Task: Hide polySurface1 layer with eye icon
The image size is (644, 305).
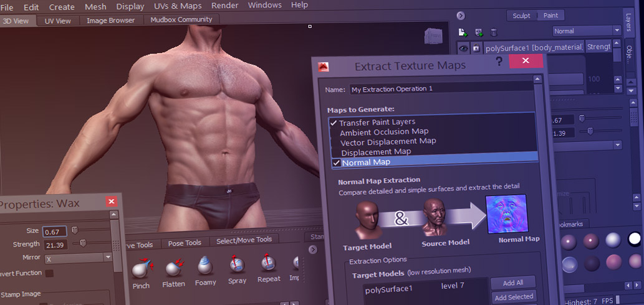Action: click(464, 49)
